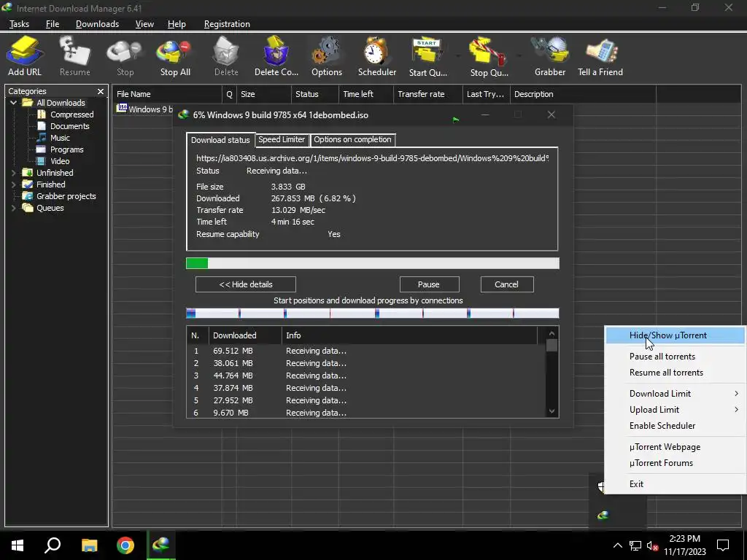Click the ISO file icon in download list
This screenshot has height=560, width=747.
click(x=122, y=108)
